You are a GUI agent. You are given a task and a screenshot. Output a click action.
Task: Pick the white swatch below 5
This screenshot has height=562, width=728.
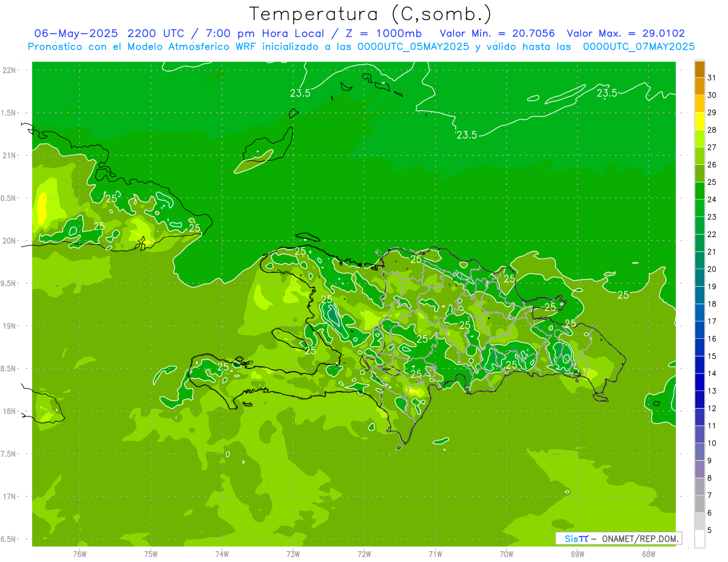click(699, 538)
